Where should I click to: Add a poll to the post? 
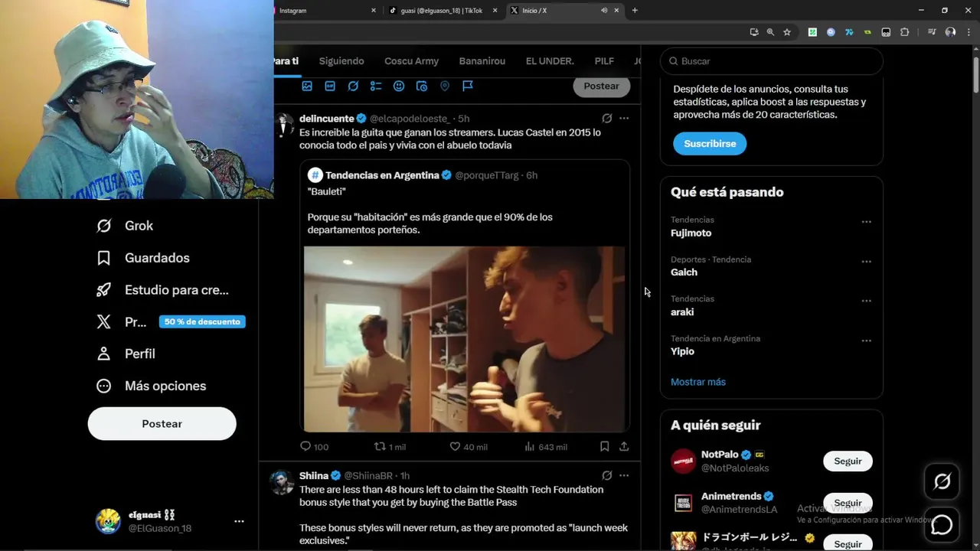(x=376, y=86)
